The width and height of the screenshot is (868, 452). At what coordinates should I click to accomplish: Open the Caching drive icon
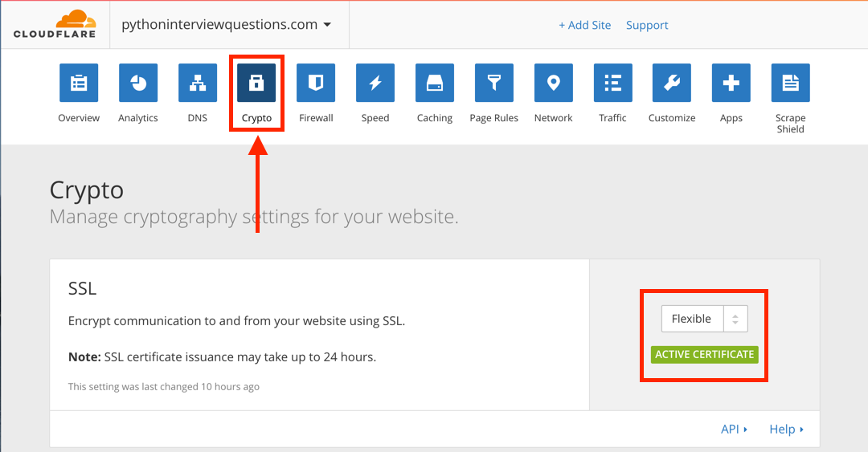coord(435,83)
